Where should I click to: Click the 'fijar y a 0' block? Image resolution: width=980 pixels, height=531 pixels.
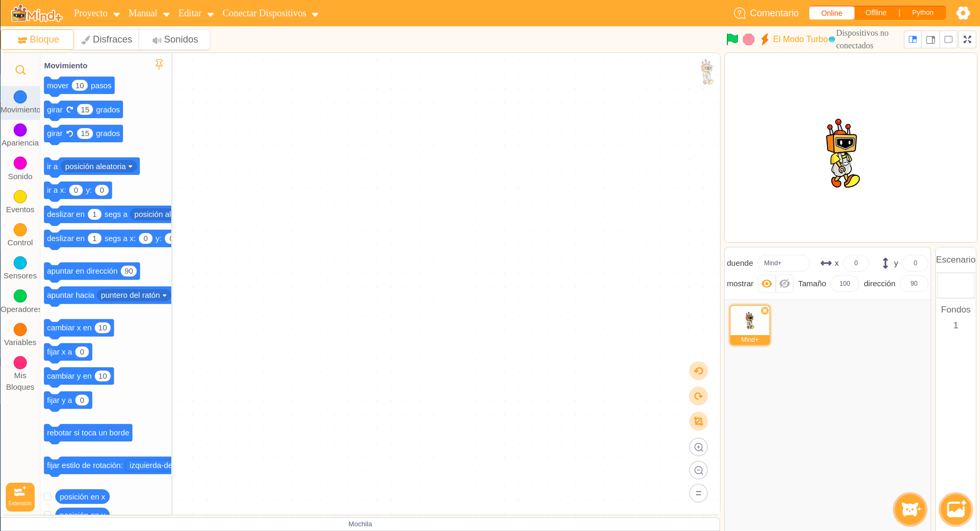[68, 400]
